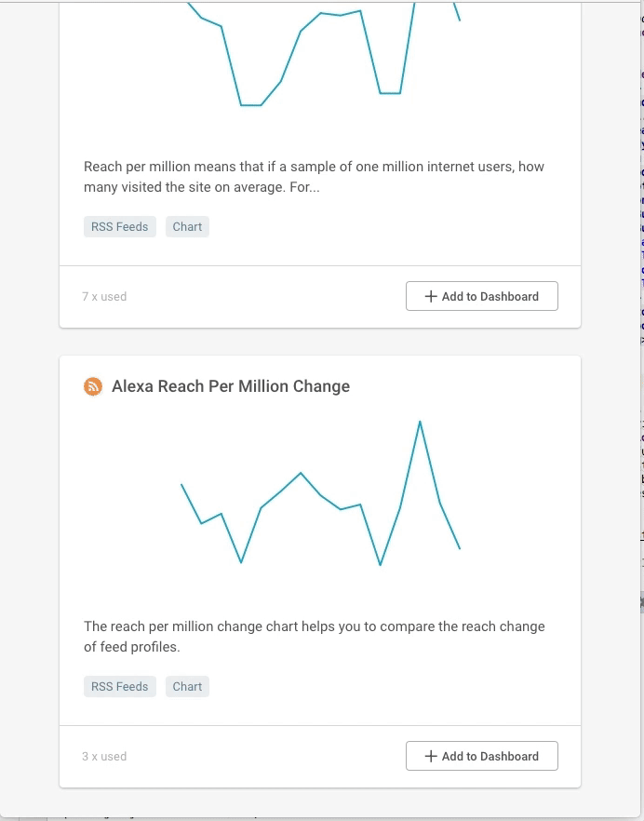Click the partially visible upper line chart
This screenshot has width=644, height=821.
(x=320, y=56)
